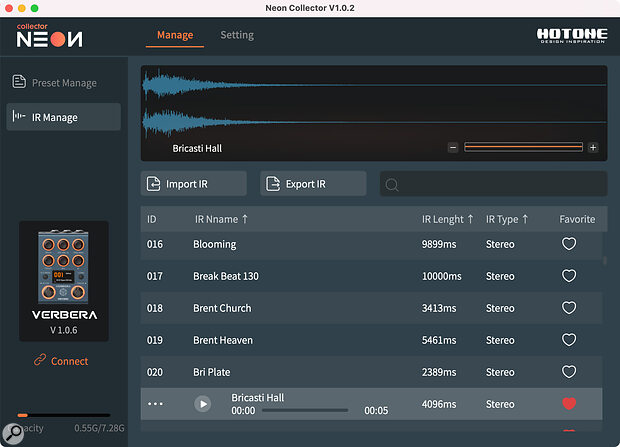Image resolution: width=620 pixels, height=447 pixels.
Task: Open the Manage tab
Action: (x=175, y=35)
